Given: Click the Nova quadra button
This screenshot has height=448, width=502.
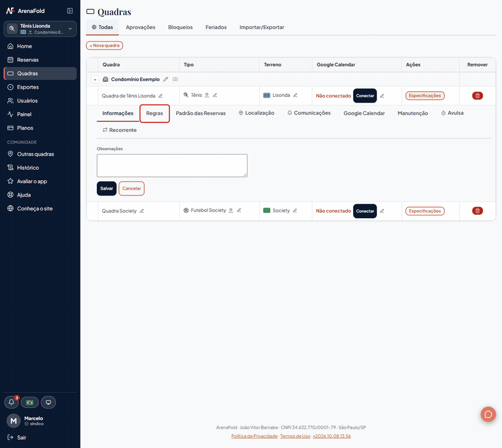Looking at the screenshot, I should click(104, 45).
